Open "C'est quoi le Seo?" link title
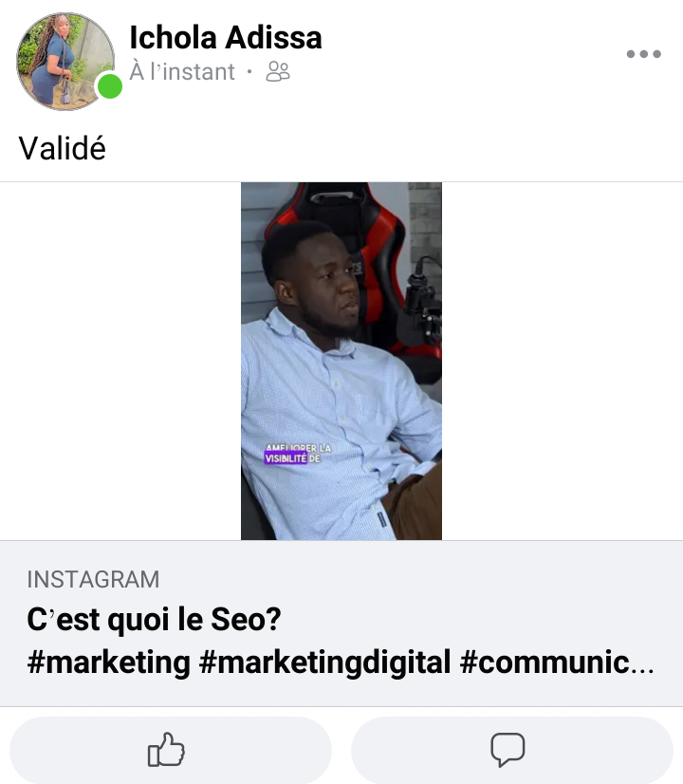683x784 pixels. point(154,619)
